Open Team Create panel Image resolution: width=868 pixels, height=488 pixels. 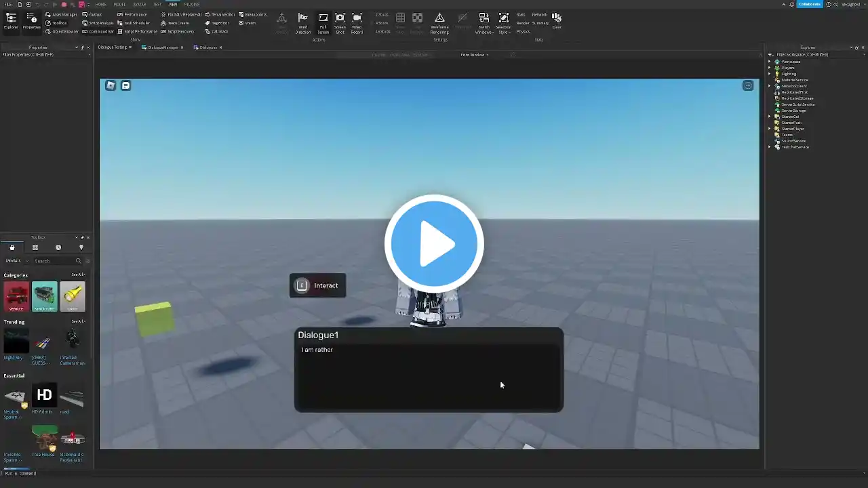coord(175,23)
